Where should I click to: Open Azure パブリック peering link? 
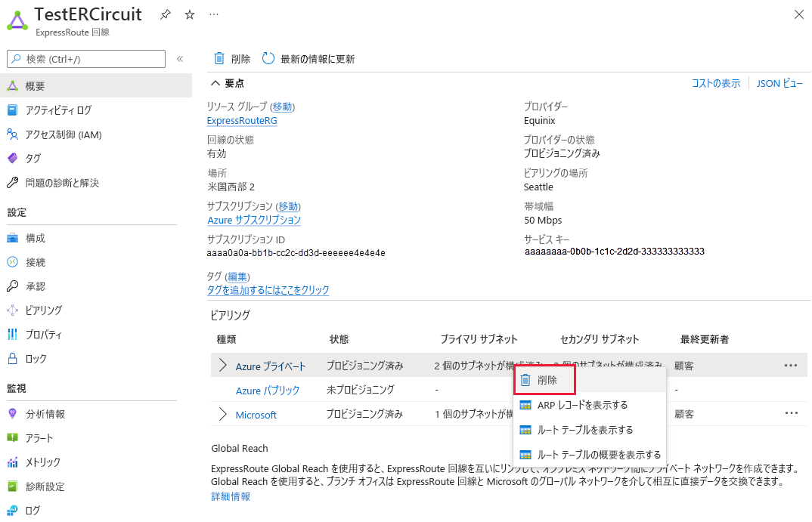(x=267, y=391)
